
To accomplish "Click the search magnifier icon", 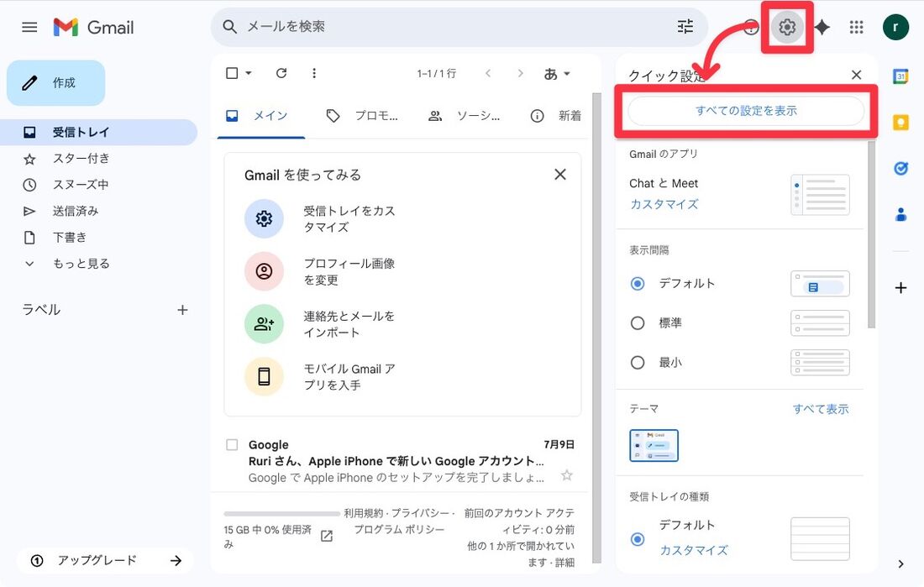I will 230,27.
